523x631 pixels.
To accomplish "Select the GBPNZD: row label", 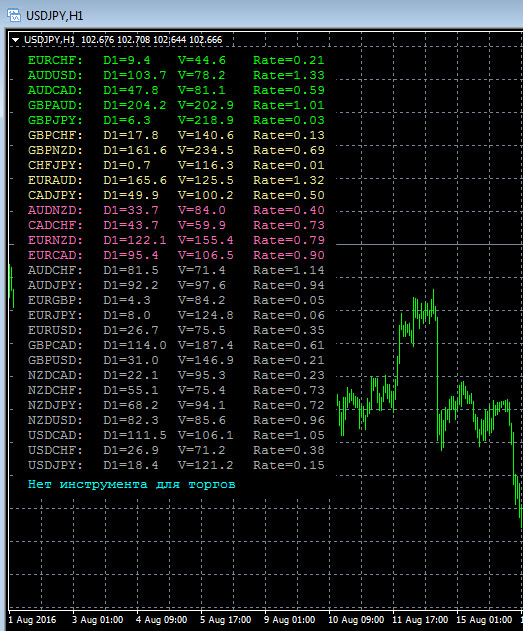I will click(55, 151).
